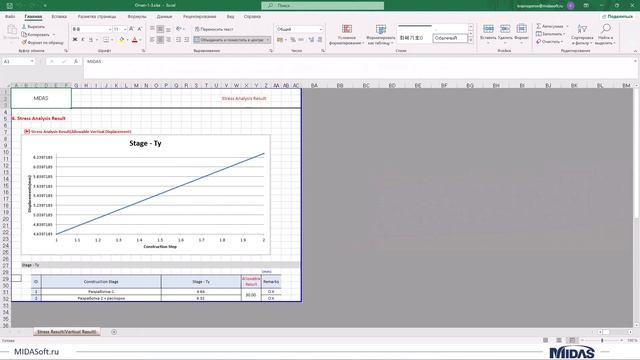Click the search box in title bar

click(x=322, y=6)
